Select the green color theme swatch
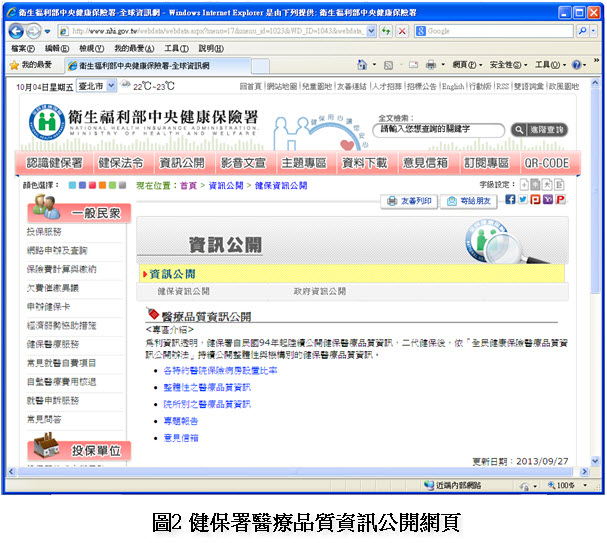The height and width of the screenshot is (543, 607). coord(112,185)
